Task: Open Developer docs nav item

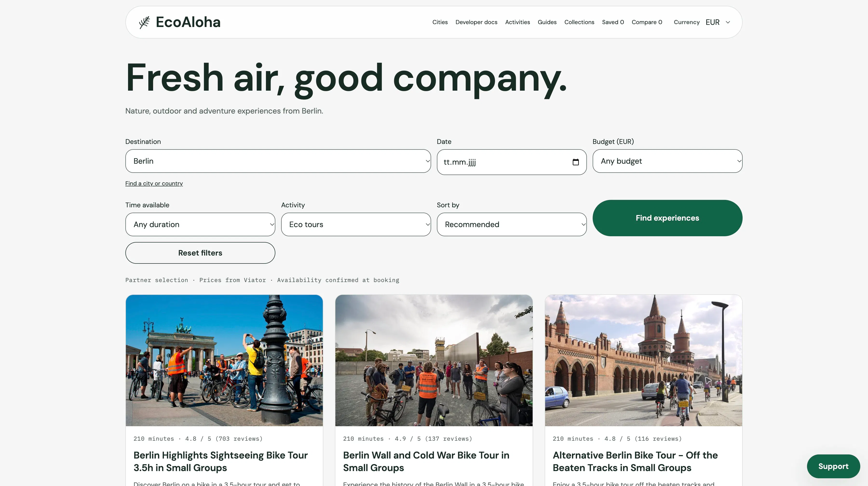Action: (x=476, y=22)
